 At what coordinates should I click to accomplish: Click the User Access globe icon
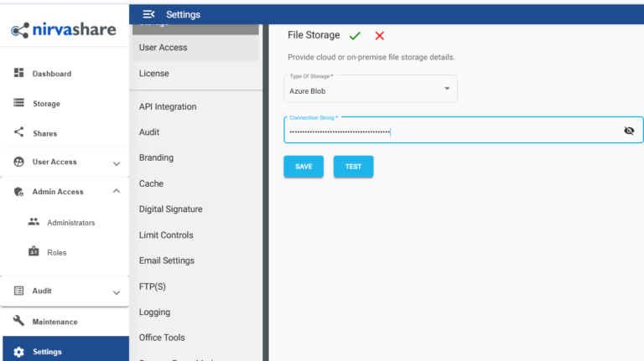[19, 162]
